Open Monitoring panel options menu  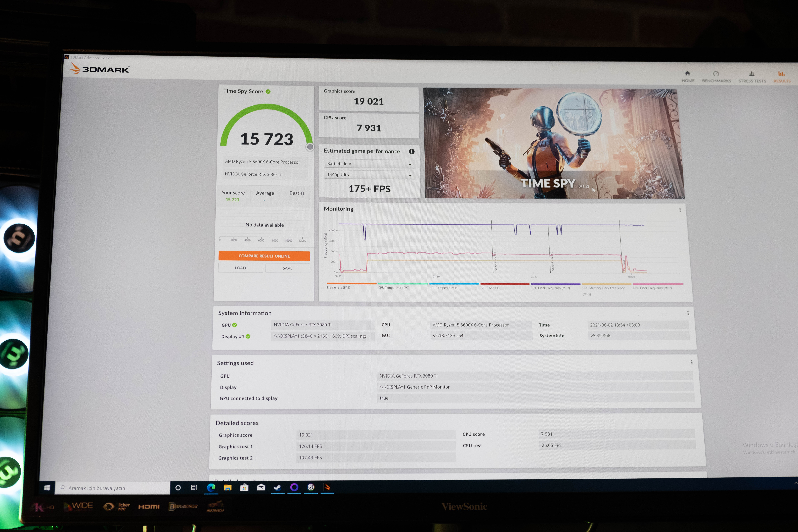point(680,210)
